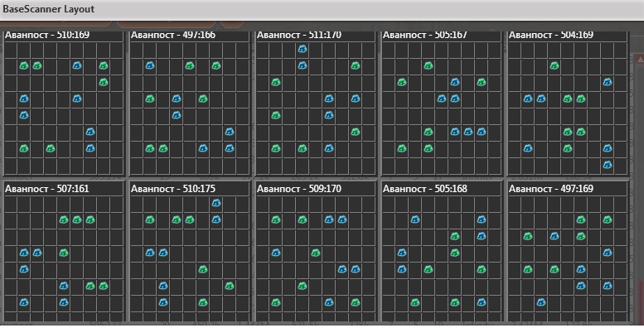Click the top-row blue crystal in layout 511:170
644x328 pixels.
(x=303, y=49)
